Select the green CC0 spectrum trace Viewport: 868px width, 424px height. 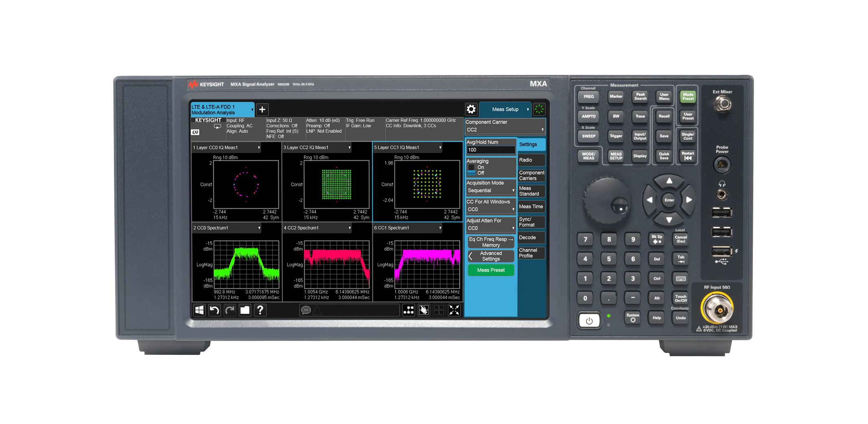[246, 264]
